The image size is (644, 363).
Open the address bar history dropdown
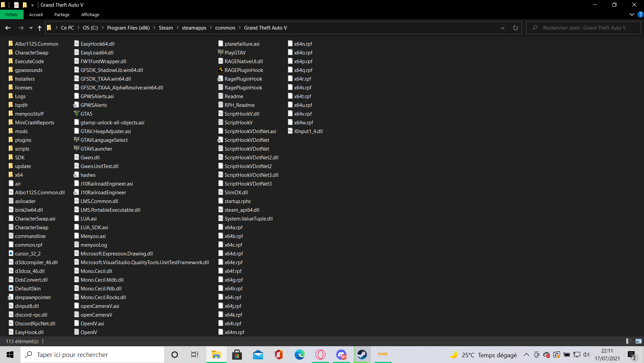[503, 28]
